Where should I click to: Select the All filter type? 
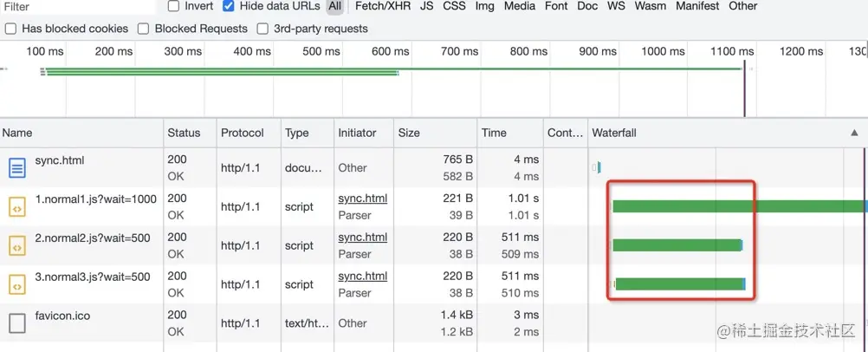pyautogui.click(x=334, y=6)
